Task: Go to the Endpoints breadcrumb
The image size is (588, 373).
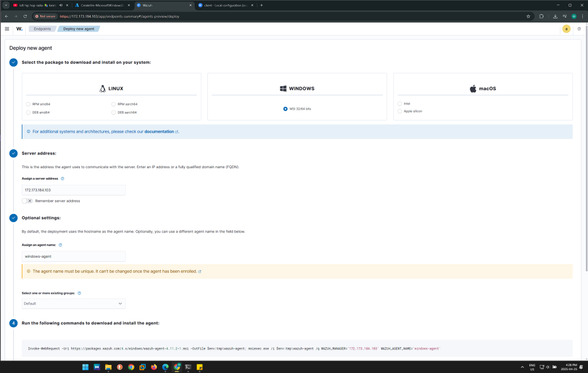Action: 42,29
